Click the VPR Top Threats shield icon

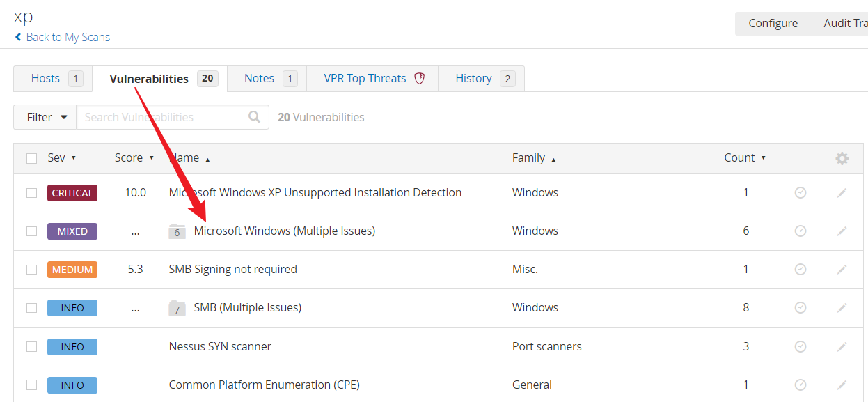click(419, 78)
